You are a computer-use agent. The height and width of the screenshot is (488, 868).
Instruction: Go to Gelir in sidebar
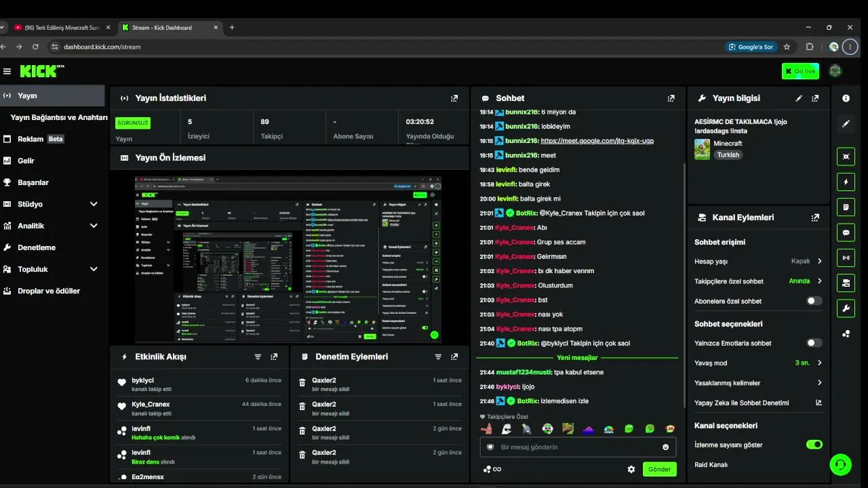[x=52, y=161]
